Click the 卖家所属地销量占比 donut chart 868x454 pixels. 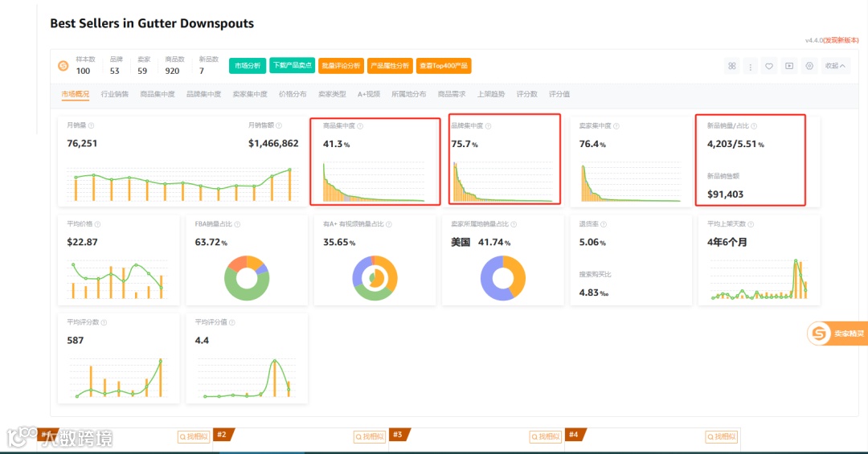(x=502, y=278)
